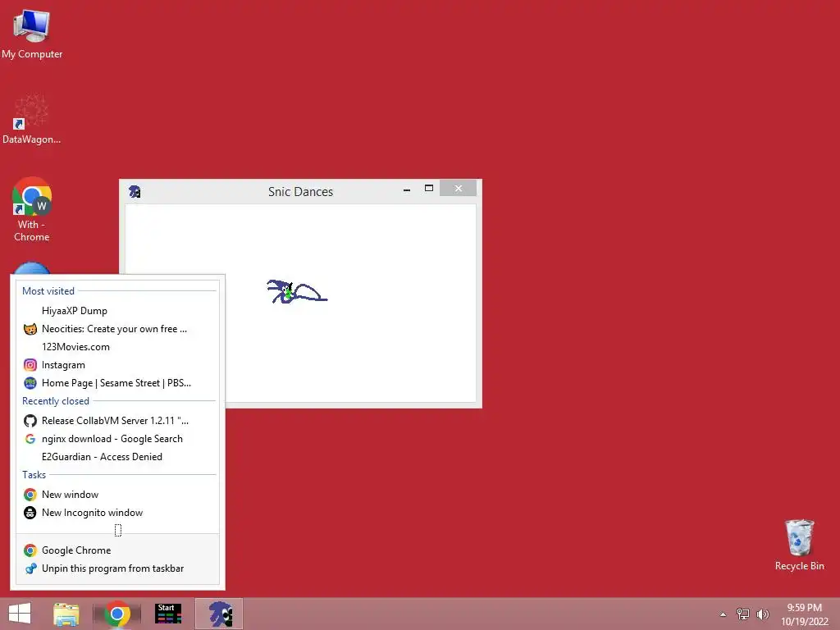
Task: Select Snic Dances taskbar button
Action: pyautogui.click(x=219, y=614)
